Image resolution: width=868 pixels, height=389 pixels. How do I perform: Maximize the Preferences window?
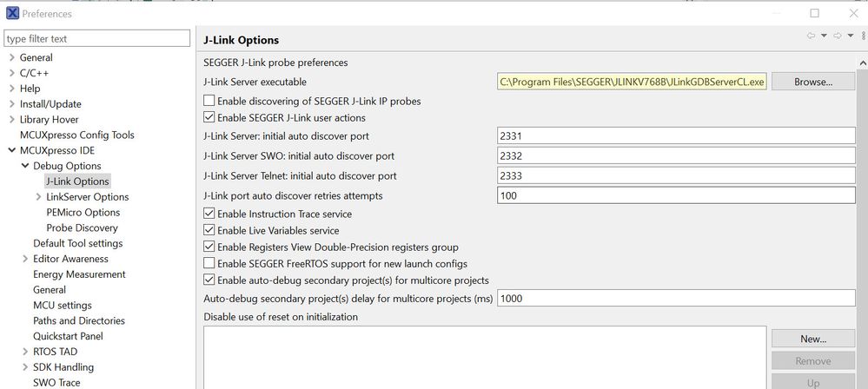point(814,13)
